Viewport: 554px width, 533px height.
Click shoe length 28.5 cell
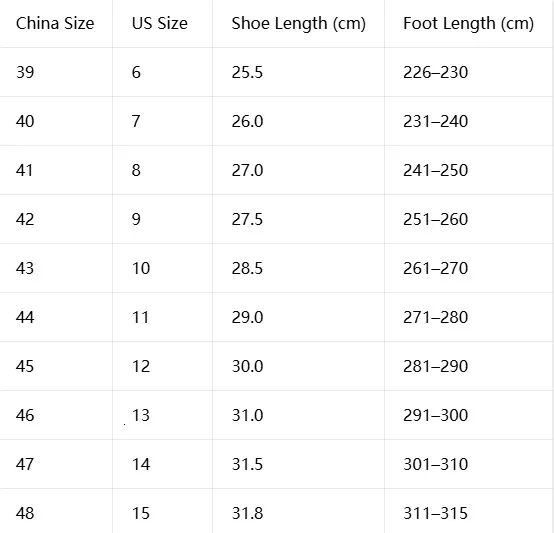tap(247, 268)
